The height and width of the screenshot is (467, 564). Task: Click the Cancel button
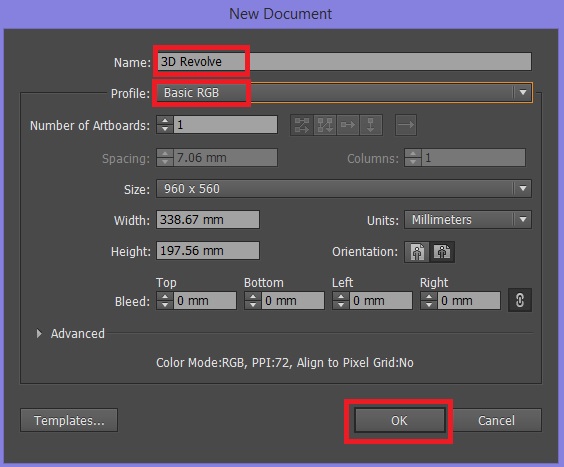[496, 420]
